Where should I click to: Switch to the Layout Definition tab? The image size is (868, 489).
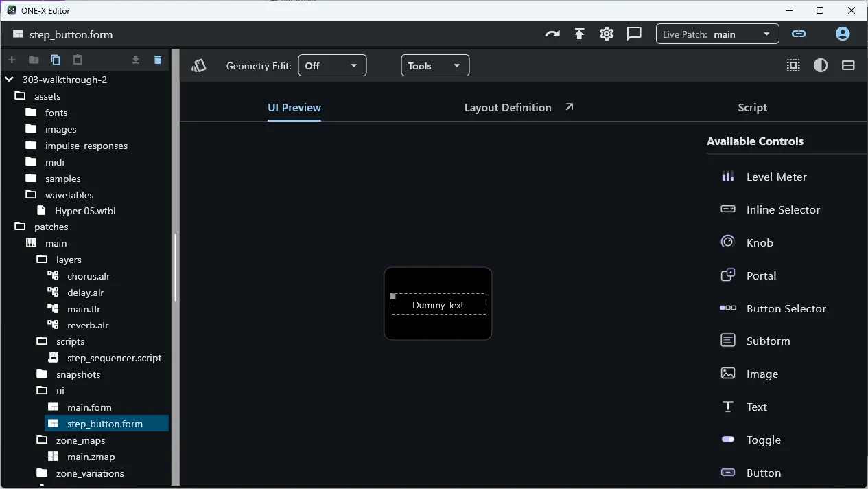(508, 107)
